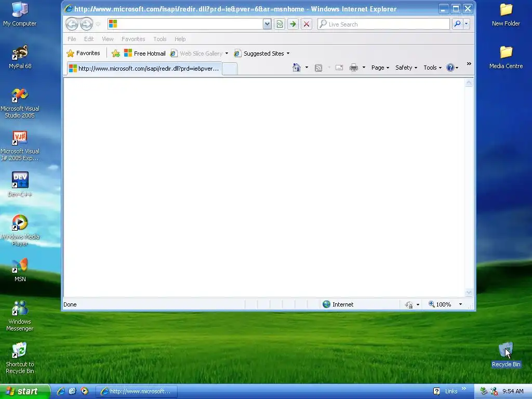Click the blue Help question icon
This screenshot has height=399, width=532.
[x=450, y=68]
